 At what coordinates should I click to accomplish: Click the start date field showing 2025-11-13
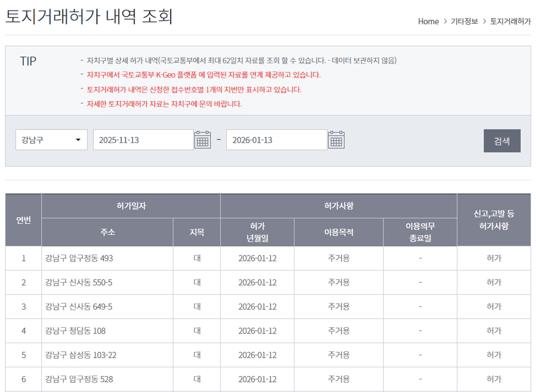[143, 140]
